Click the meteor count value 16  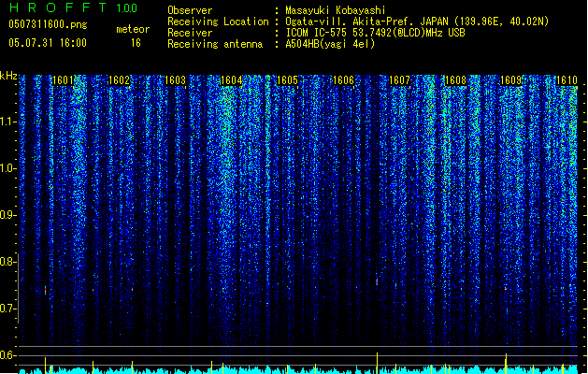point(136,43)
